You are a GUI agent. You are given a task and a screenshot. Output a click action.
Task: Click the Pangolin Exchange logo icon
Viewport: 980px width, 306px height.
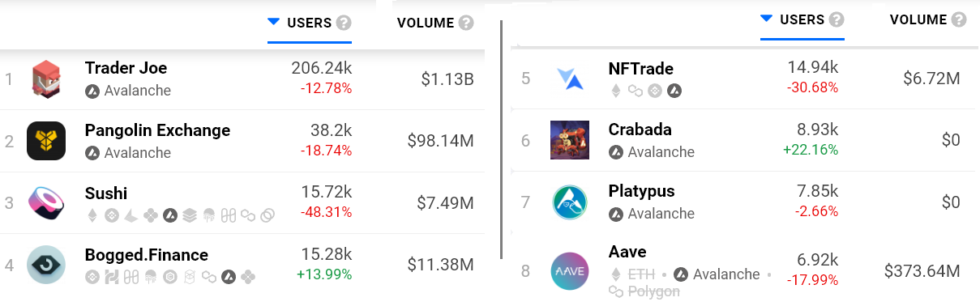pyautogui.click(x=46, y=141)
